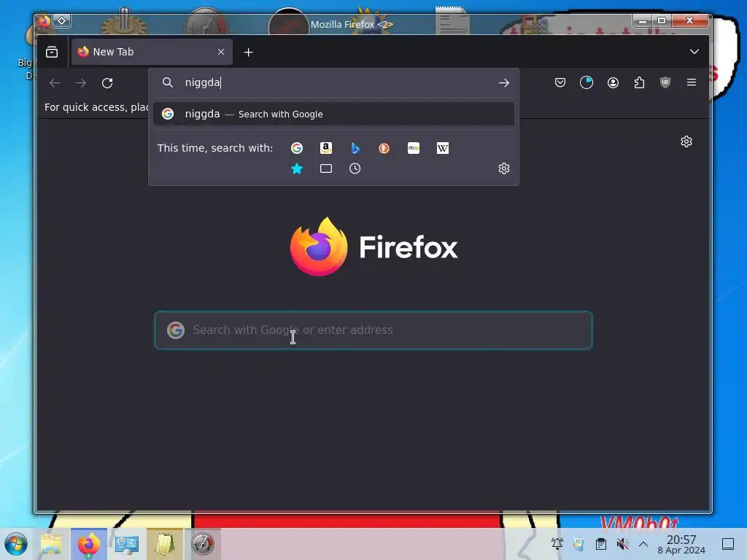Select the Search with Google suggestion

333,114
